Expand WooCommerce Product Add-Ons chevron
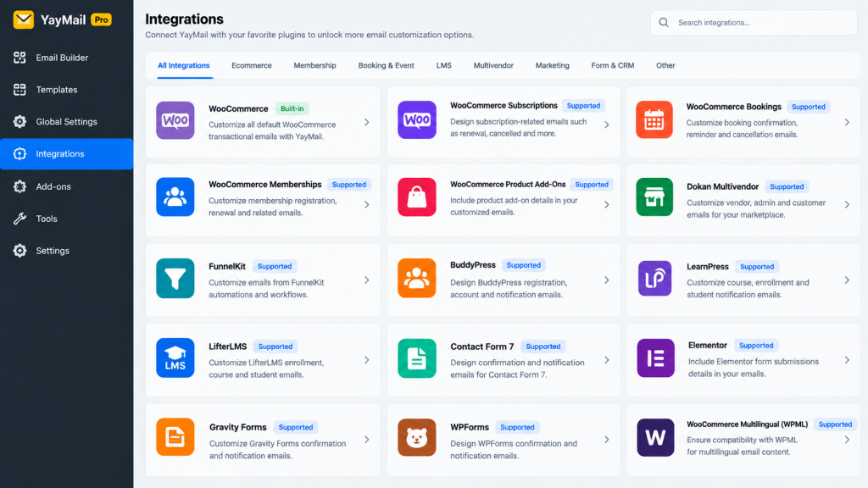The height and width of the screenshot is (488, 868). click(607, 205)
